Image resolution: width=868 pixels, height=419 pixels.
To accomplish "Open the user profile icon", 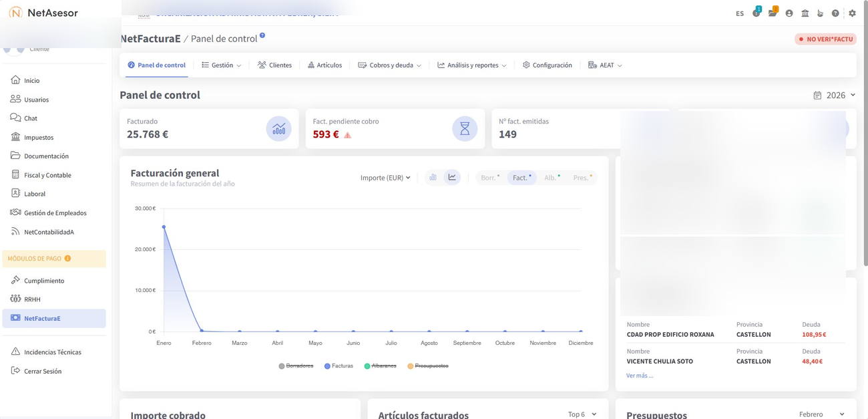I will click(x=789, y=13).
